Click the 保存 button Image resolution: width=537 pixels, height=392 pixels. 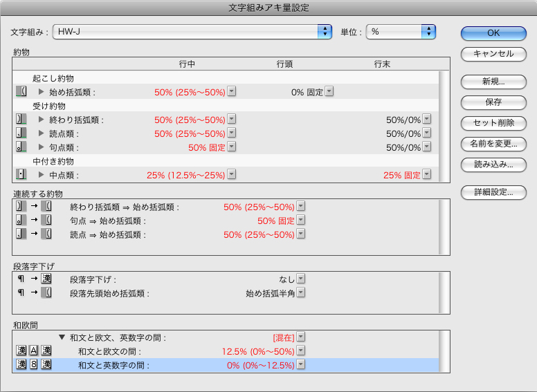pyautogui.click(x=493, y=102)
